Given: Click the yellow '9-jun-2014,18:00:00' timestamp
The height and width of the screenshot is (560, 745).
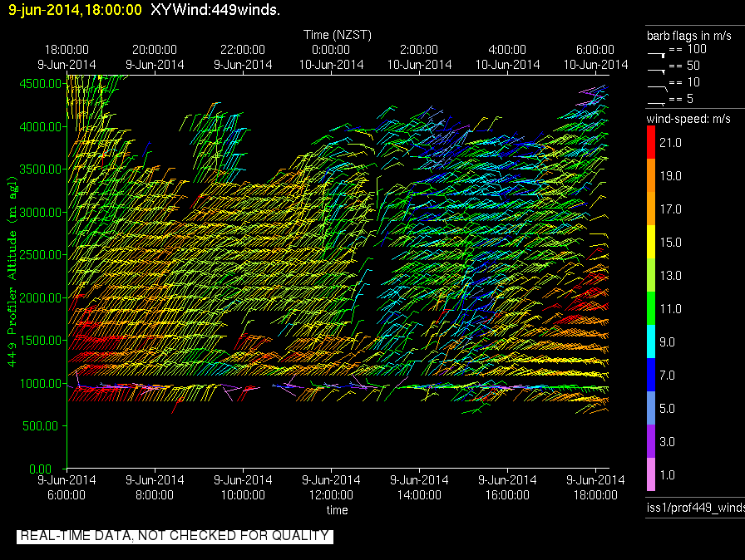Looking at the screenshot, I should pos(75,9).
